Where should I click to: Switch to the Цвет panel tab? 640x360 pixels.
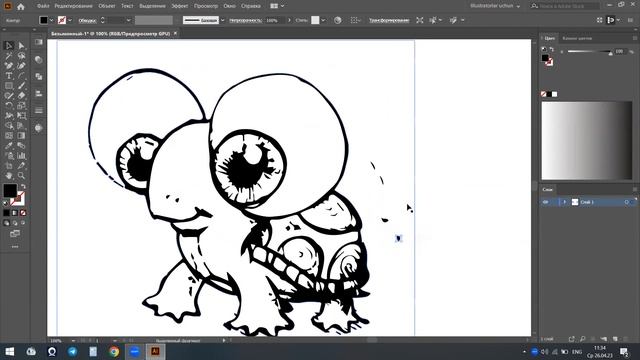tap(550, 38)
